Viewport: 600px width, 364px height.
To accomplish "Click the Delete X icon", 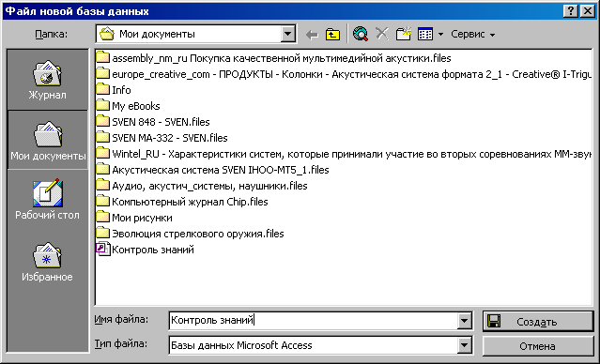I will point(382,34).
